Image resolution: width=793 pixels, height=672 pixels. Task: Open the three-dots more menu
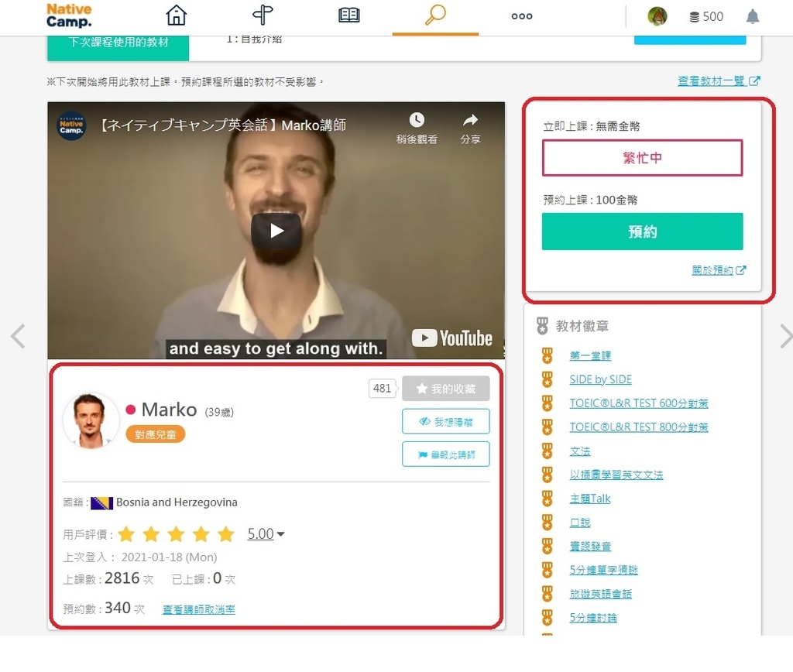pyautogui.click(x=521, y=16)
